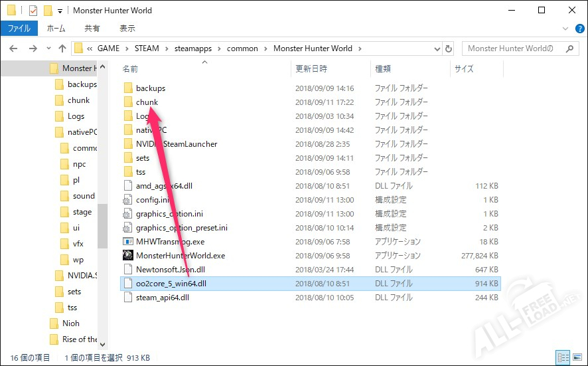This screenshot has width=588, height=366.
Task: Click the Up directory arrow button
Action: pos(62,48)
